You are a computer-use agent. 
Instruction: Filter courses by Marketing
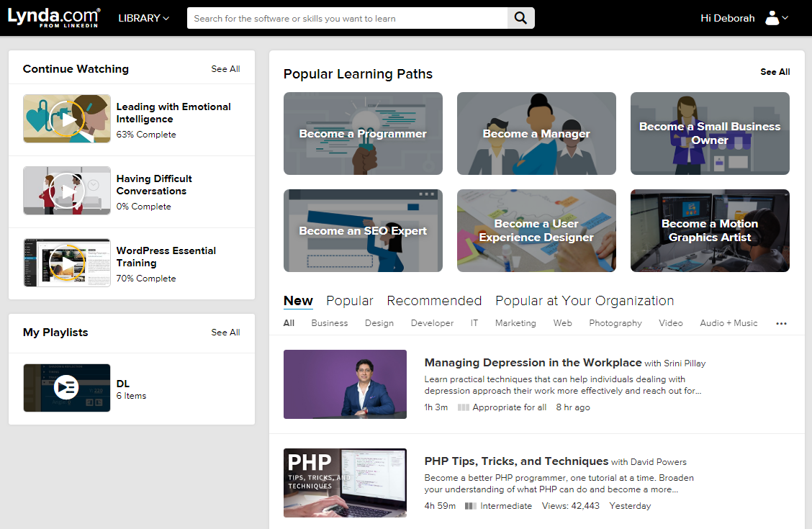click(515, 323)
